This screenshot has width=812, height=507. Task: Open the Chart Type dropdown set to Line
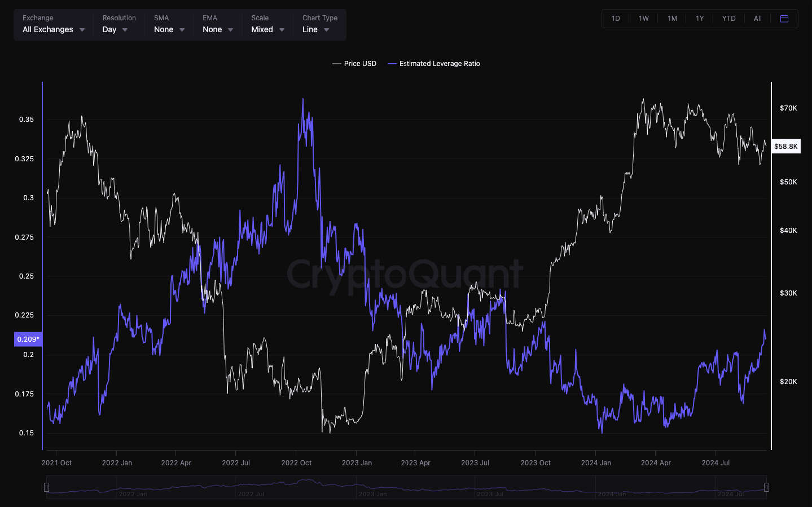(319, 24)
